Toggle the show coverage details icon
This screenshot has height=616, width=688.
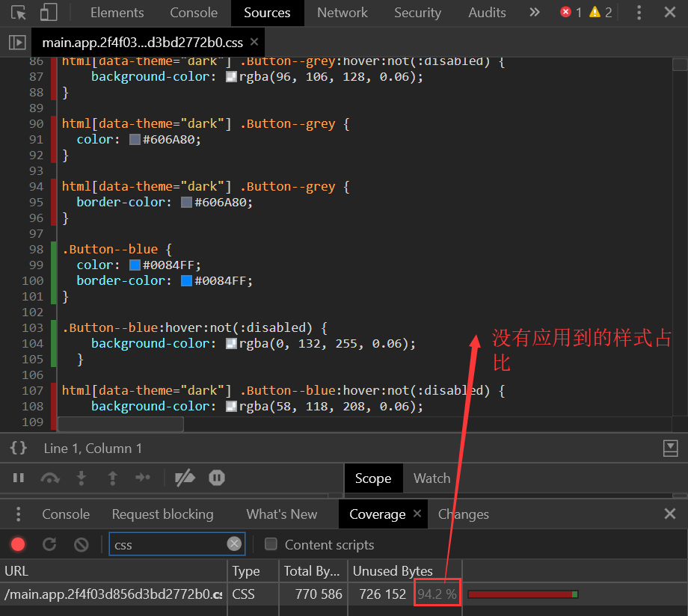click(670, 448)
